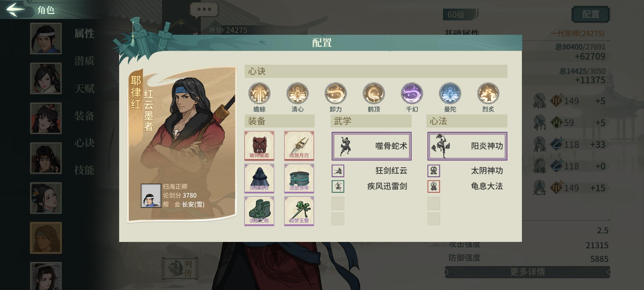Select the 噬骨蛇术 martial art entry
This screenshot has width=644, height=290.
pos(371,146)
